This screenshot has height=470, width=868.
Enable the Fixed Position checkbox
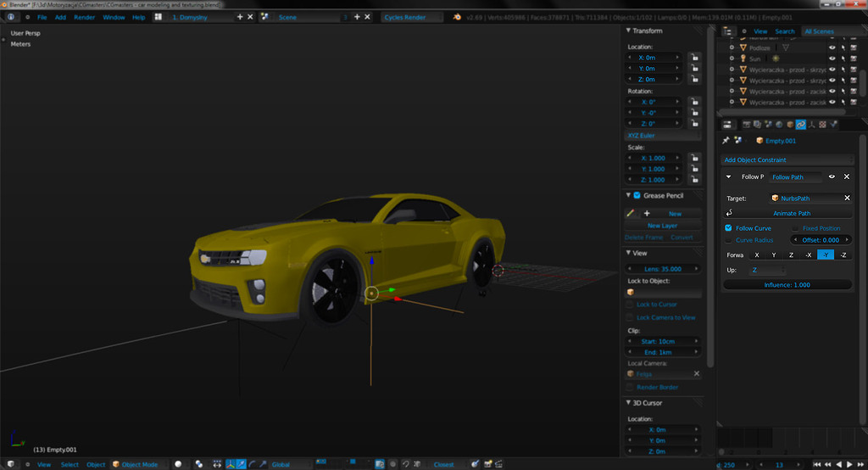(795, 228)
